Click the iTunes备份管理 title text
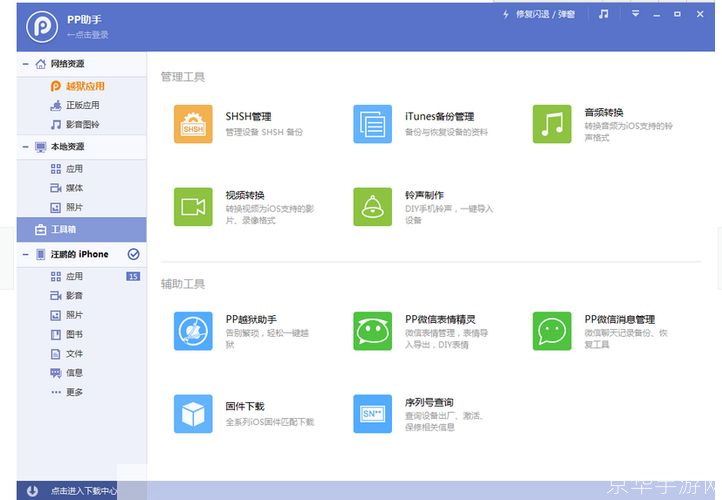Screen dimensions: 722x500 click(439, 116)
